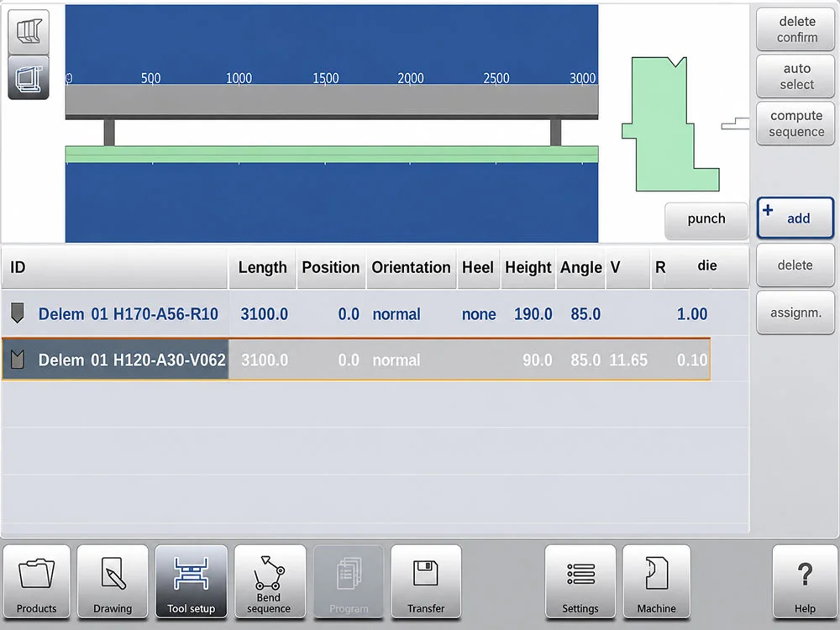Select the Delem 01 H120-A30-V062 die row
The image size is (840, 630).
[355, 360]
